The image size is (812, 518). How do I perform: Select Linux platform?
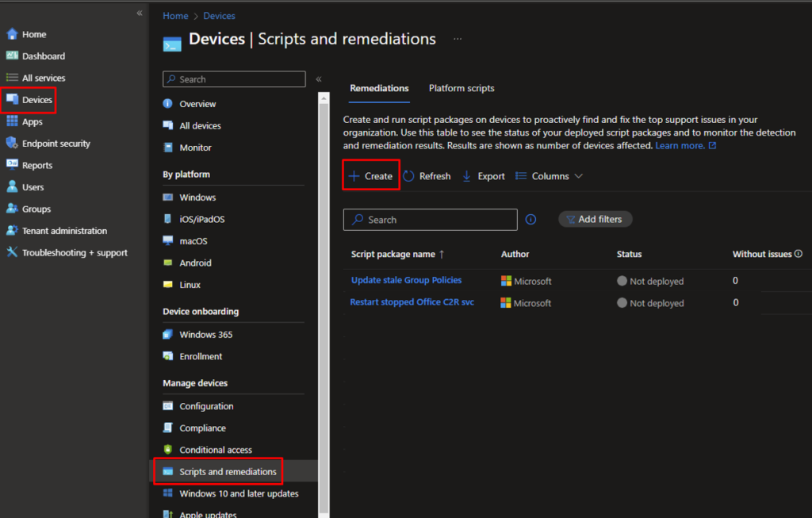190,284
